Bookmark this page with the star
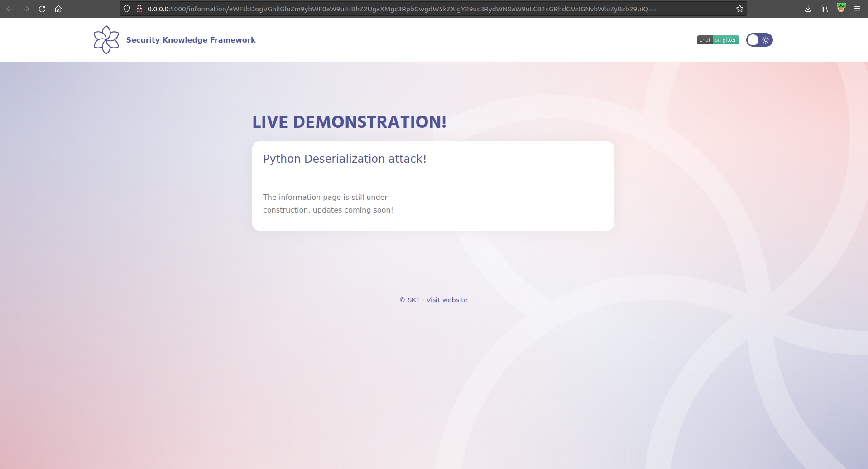The width and height of the screenshot is (868, 469). coord(739,9)
